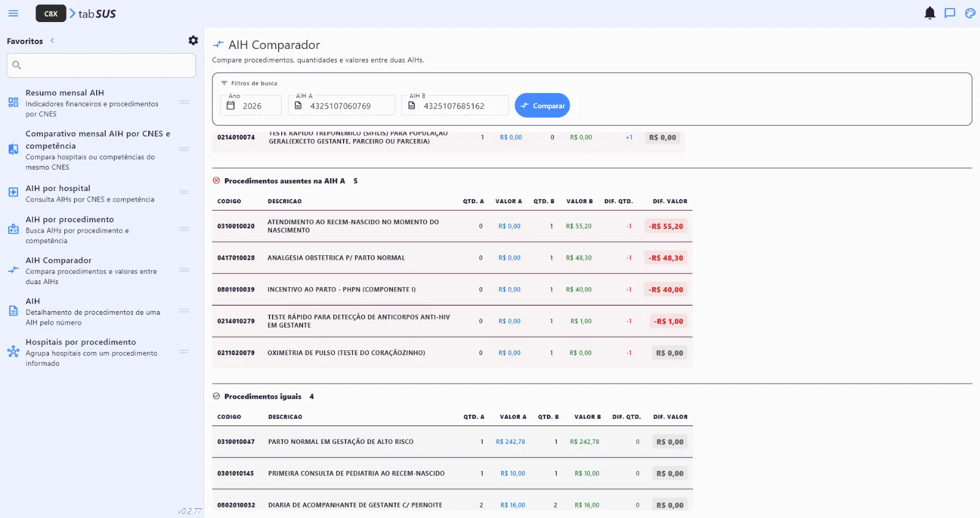Open Comparativo mensal AIH por CNES e competência

tap(101, 150)
